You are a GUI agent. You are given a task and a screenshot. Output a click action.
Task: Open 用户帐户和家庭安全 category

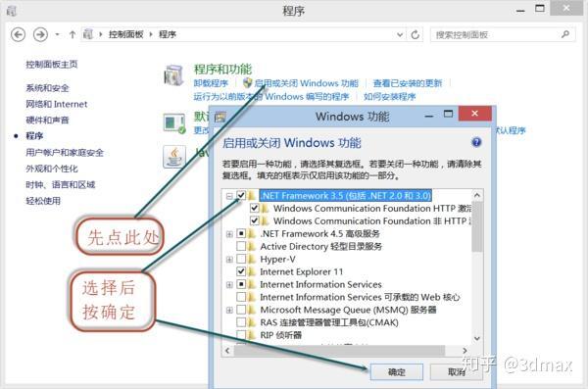pos(65,152)
